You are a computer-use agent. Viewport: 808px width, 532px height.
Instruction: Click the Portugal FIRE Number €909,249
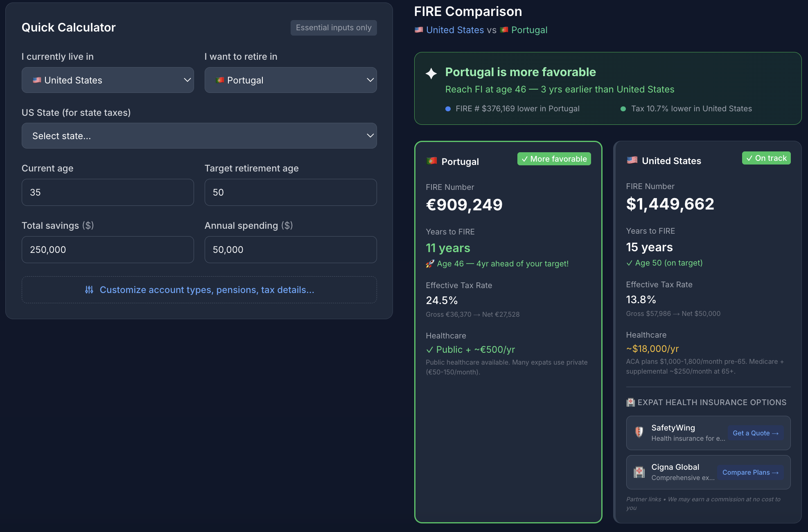point(464,205)
